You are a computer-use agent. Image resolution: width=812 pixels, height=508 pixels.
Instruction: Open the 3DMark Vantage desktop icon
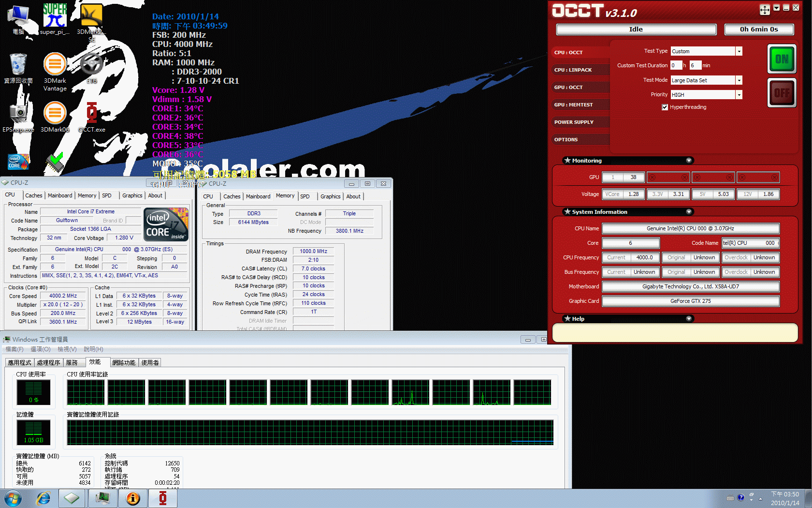[x=55, y=72]
